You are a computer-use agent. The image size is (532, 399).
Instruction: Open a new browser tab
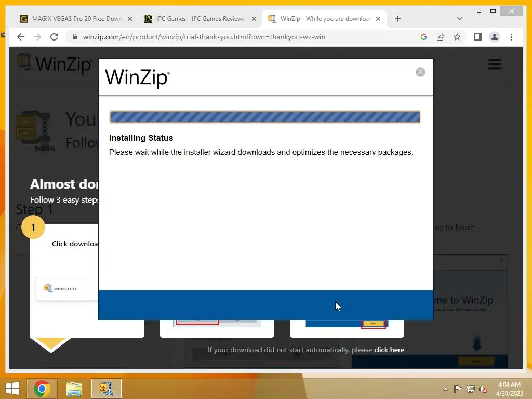[398, 19]
